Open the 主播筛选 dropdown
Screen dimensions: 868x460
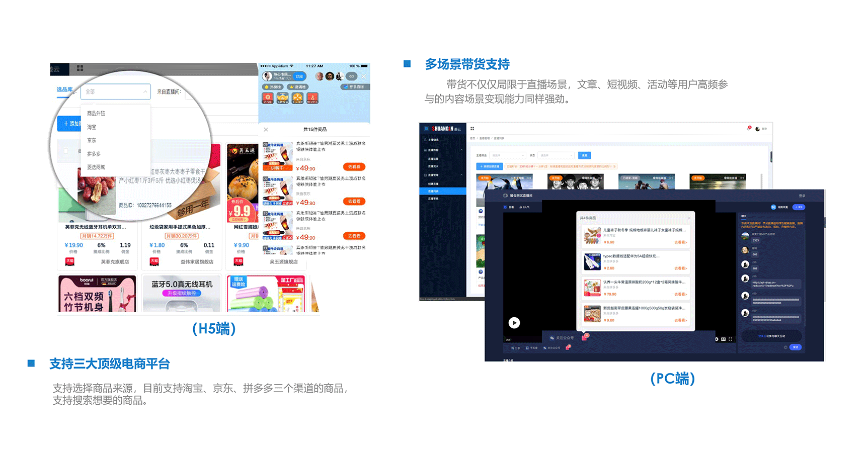(507, 155)
